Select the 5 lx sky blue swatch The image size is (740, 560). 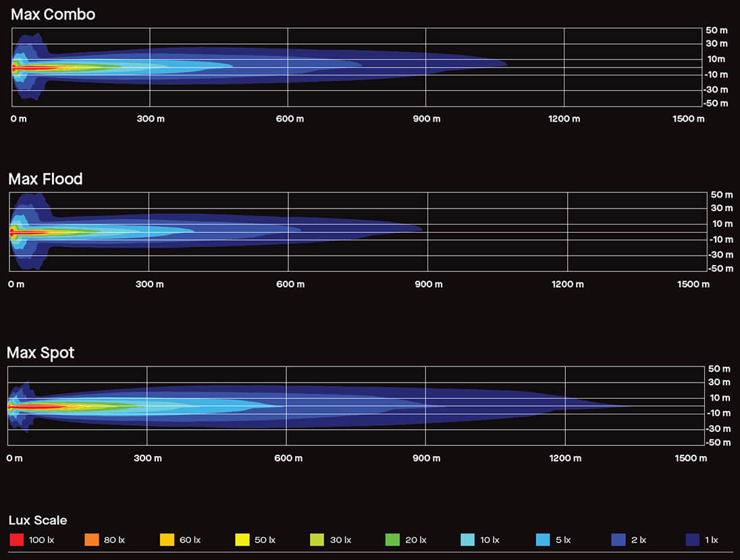[542, 540]
